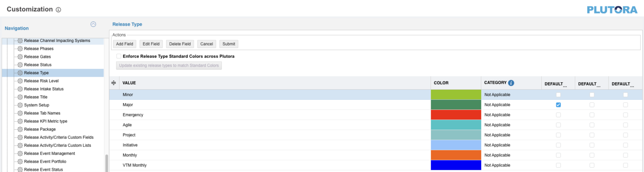The height and width of the screenshot is (172, 644).
Task: Click the gear icon beside Release Package
Action: (20, 129)
